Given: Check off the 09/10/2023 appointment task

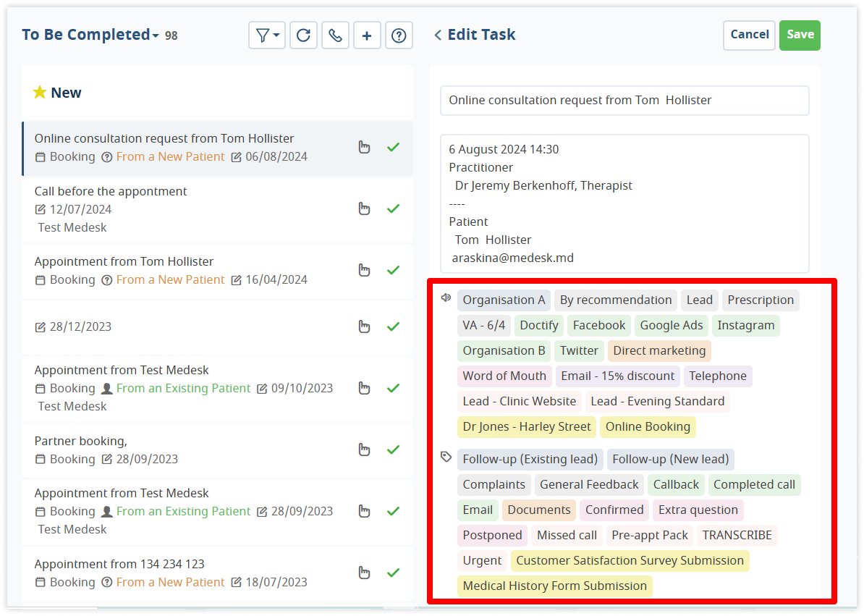Looking at the screenshot, I should [x=394, y=389].
